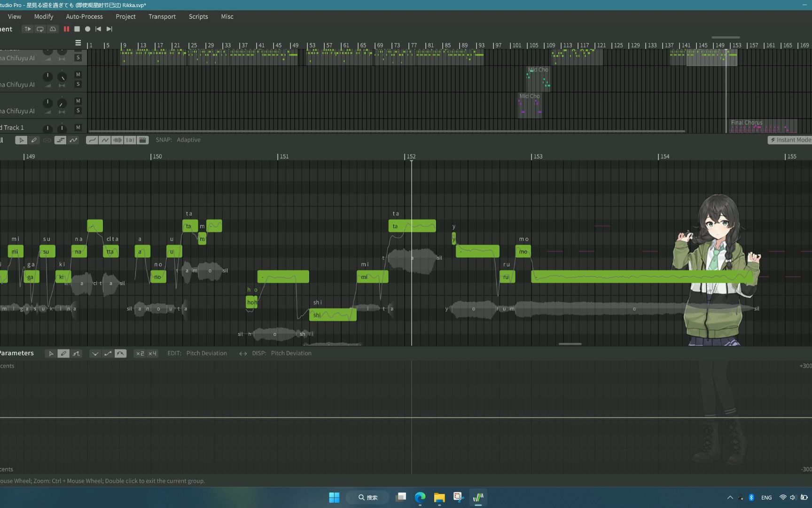Toggle the phoneme |a| display button
812x508 pixels.
point(130,140)
